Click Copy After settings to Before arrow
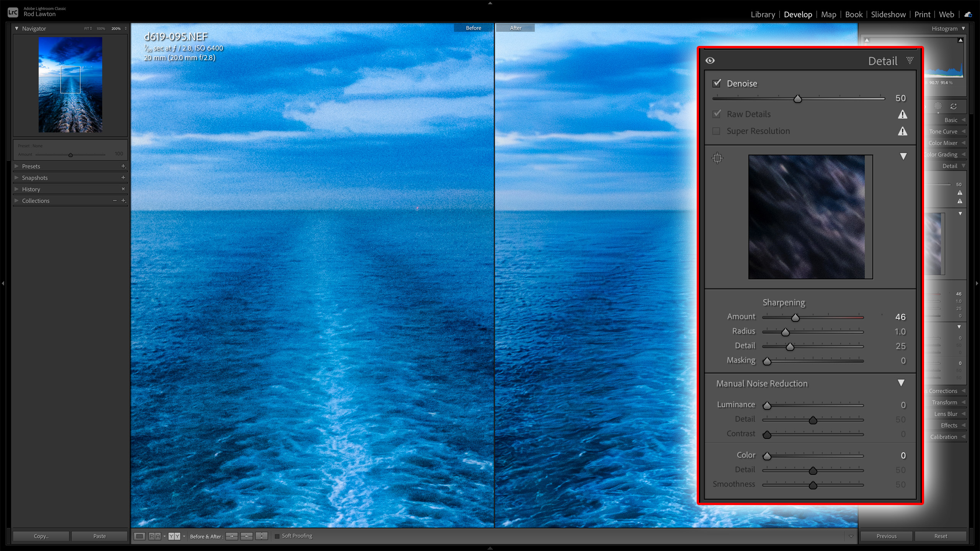The height and width of the screenshot is (551, 980). click(x=247, y=536)
